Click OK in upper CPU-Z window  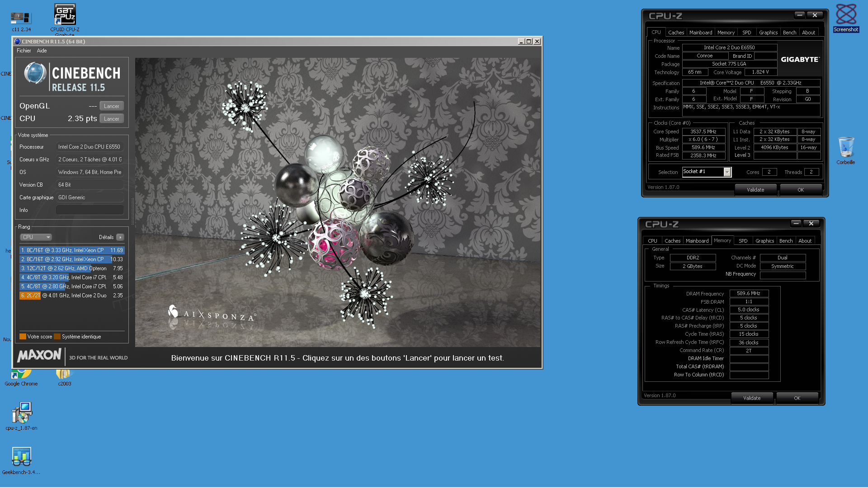[801, 190]
